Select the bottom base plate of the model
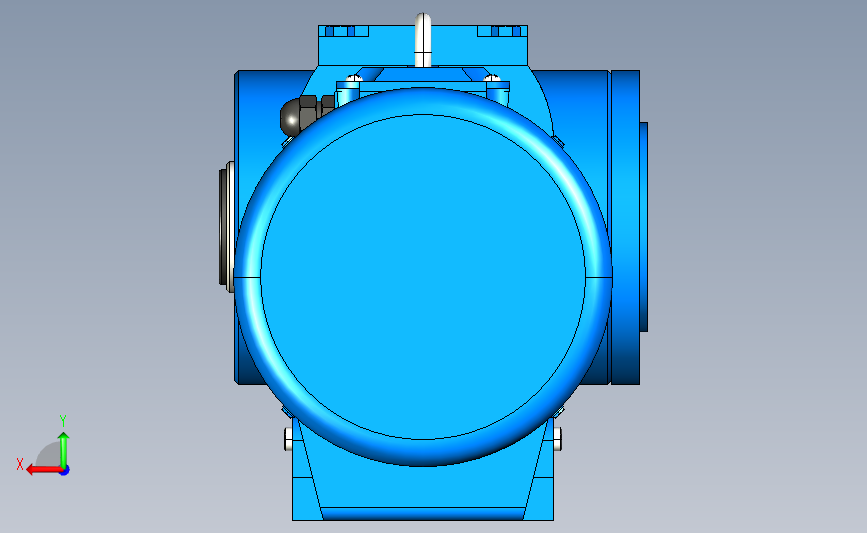867x533 pixels. [423, 514]
